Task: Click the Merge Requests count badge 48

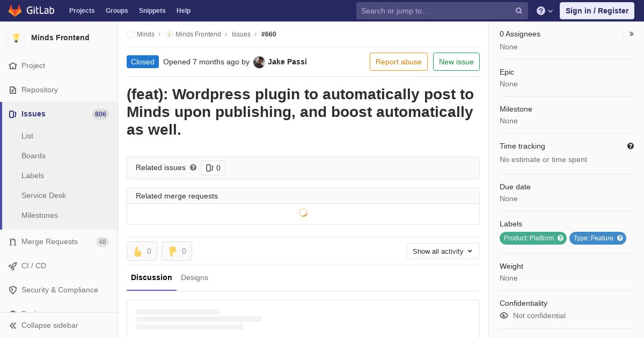Action: point(103,242)
